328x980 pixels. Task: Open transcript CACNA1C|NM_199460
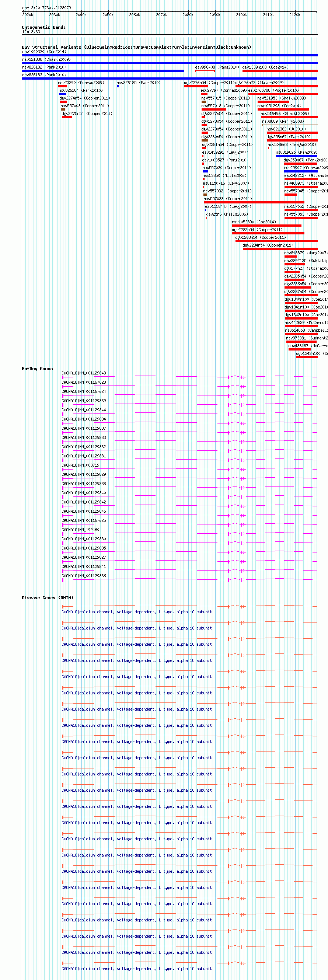tap(81, 530)
